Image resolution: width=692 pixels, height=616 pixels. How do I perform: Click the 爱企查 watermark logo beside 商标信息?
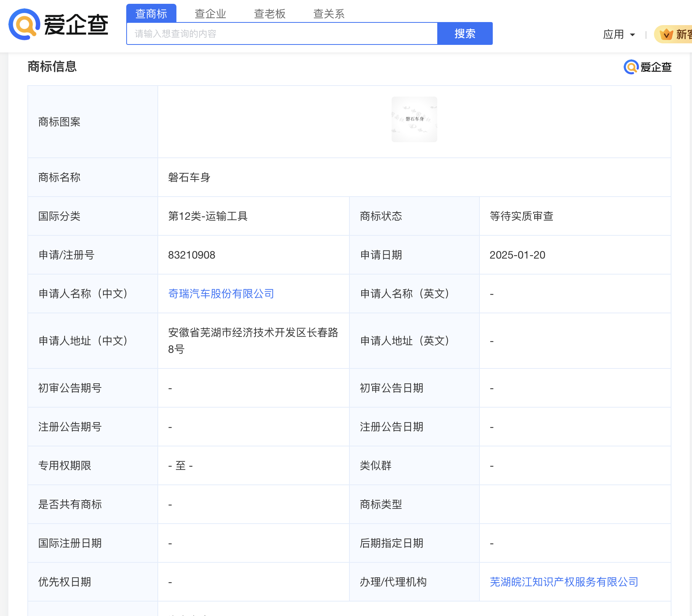pyautogui.click(x=648, y=67)
